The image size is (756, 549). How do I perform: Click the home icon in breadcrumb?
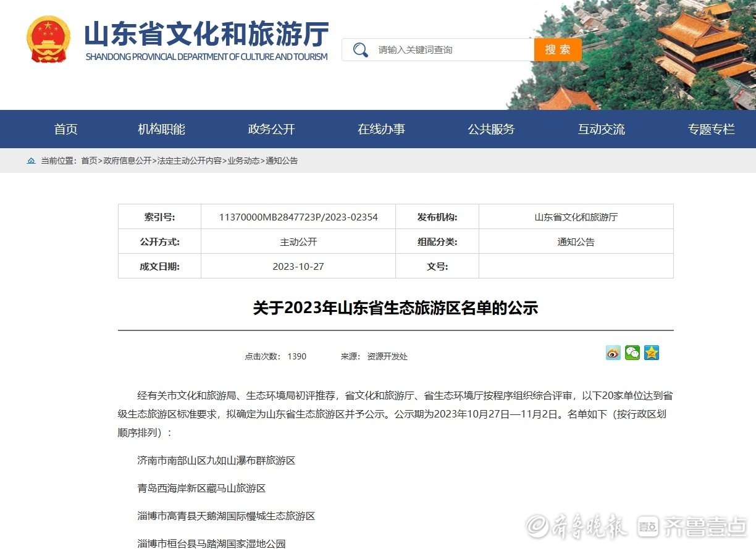click(31, 161)
